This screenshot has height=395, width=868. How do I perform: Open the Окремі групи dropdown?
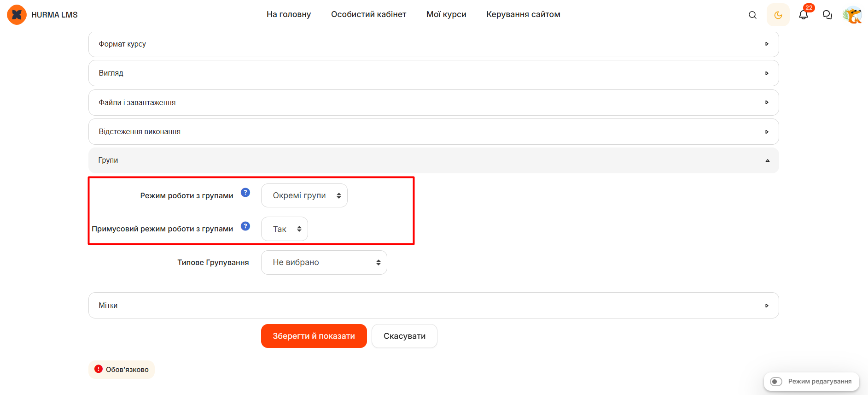[x=304, y=195]
